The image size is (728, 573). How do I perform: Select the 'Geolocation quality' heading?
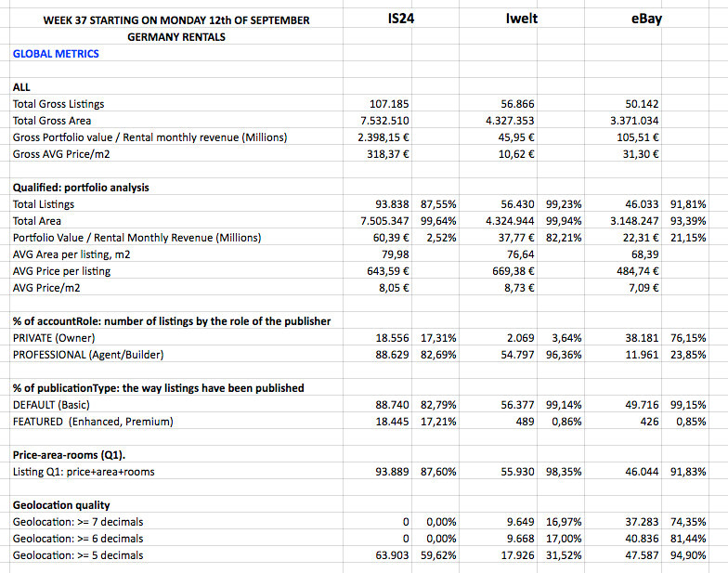[61, 505]
